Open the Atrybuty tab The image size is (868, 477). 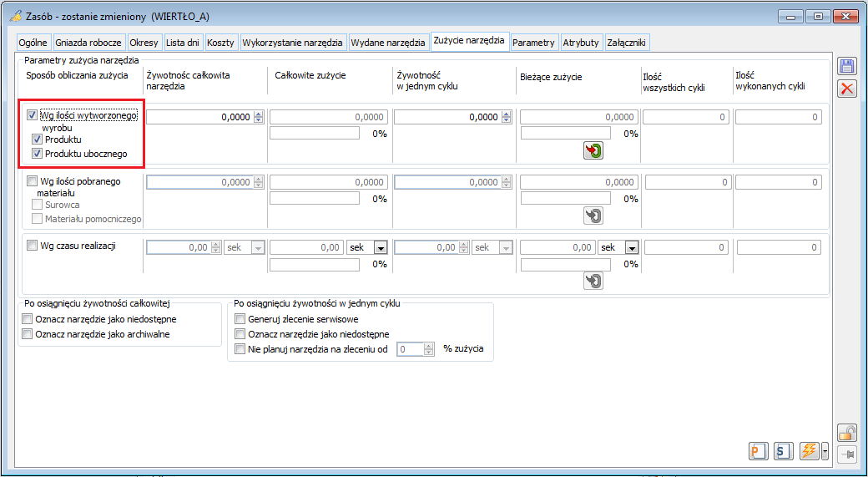[x=581, y=43]
